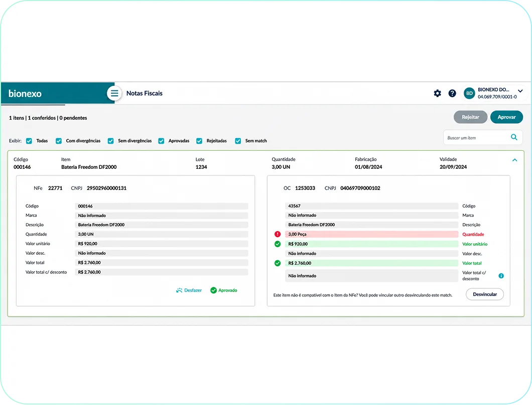Click the account number 04.069.709/0001-0
532x405 pixels.
coord(497,97)
